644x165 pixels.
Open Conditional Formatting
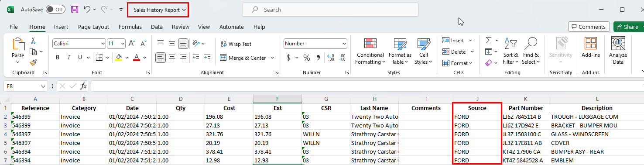370,51
